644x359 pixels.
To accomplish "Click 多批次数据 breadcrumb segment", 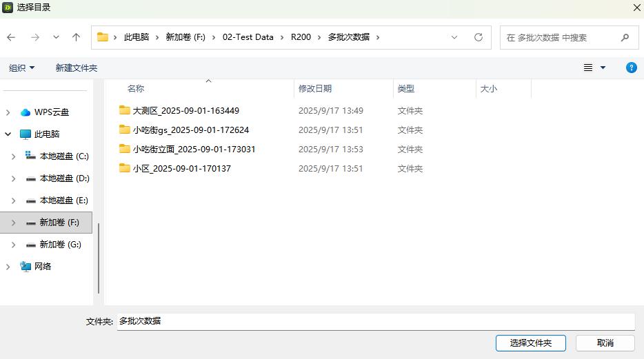I will coord(348,37).
